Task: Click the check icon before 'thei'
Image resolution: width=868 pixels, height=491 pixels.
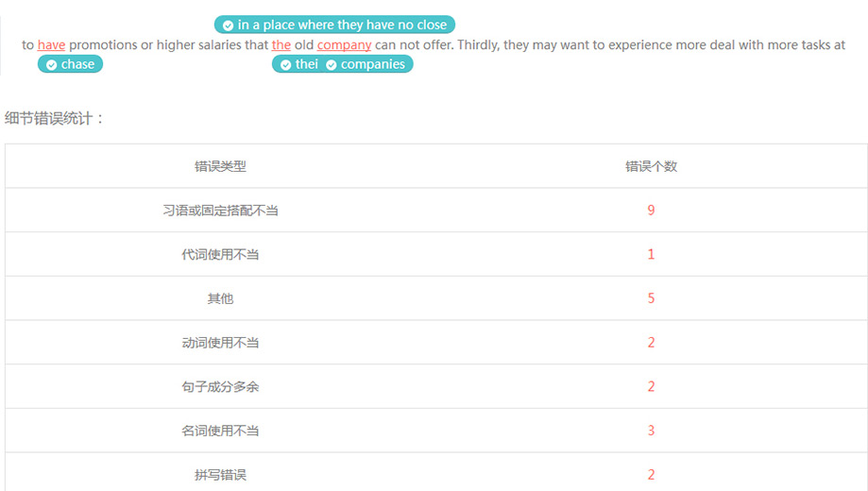Action: click(285, 65)
